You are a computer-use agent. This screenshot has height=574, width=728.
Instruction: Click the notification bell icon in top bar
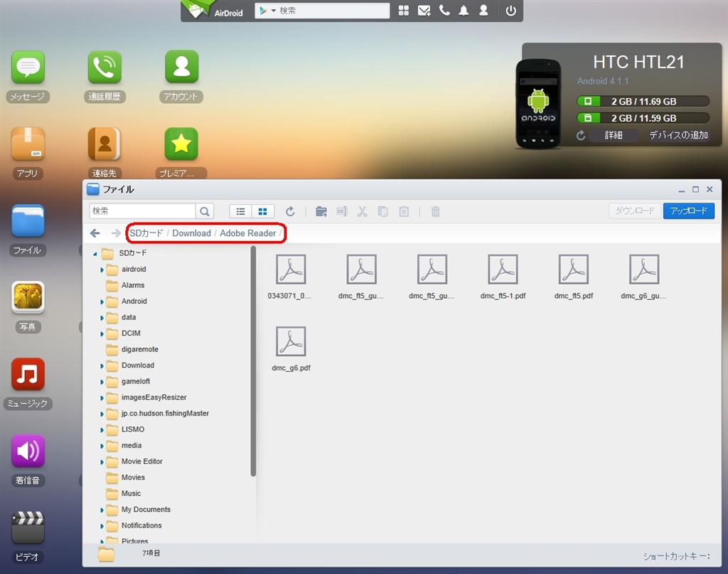point(464,10)
